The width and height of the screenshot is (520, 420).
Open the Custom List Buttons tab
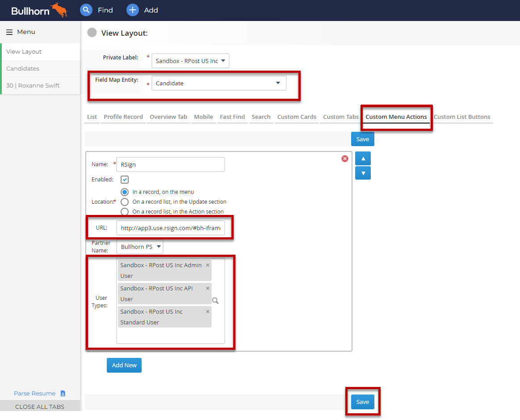(461, 117)
